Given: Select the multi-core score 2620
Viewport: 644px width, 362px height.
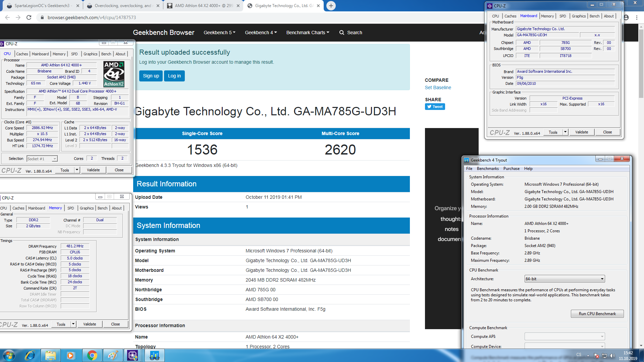Looking at the screenshot, I should pos(340,149).
